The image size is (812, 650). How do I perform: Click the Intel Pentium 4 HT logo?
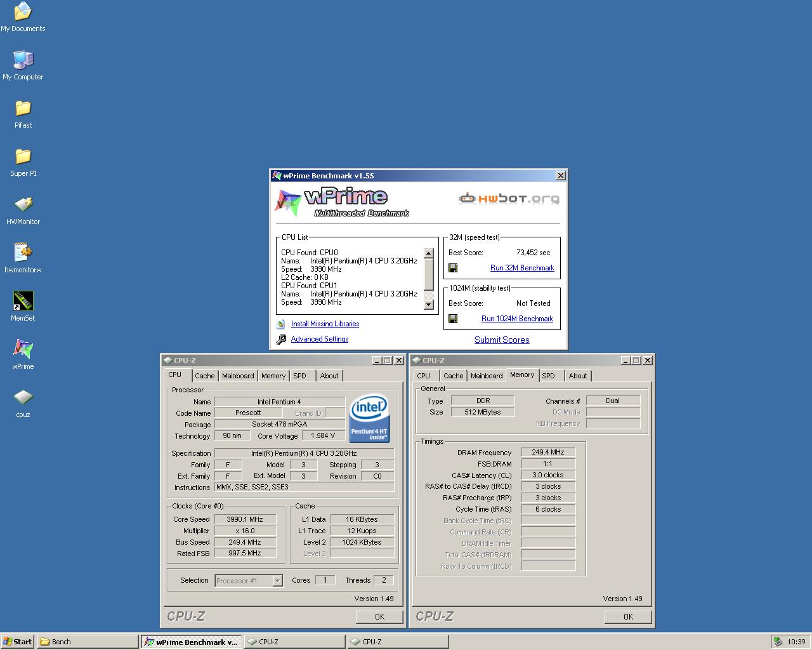[x=369, y=418]
